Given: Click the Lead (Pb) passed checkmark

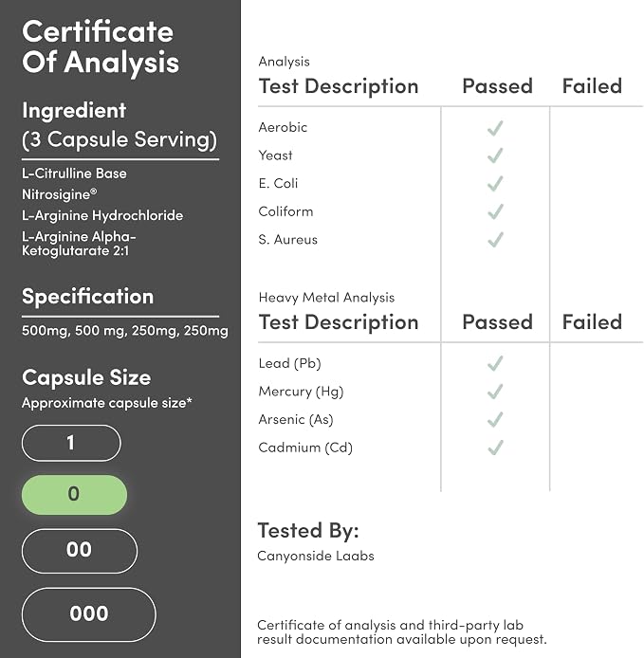Looking at the screenshot, I should pos(495,363).
